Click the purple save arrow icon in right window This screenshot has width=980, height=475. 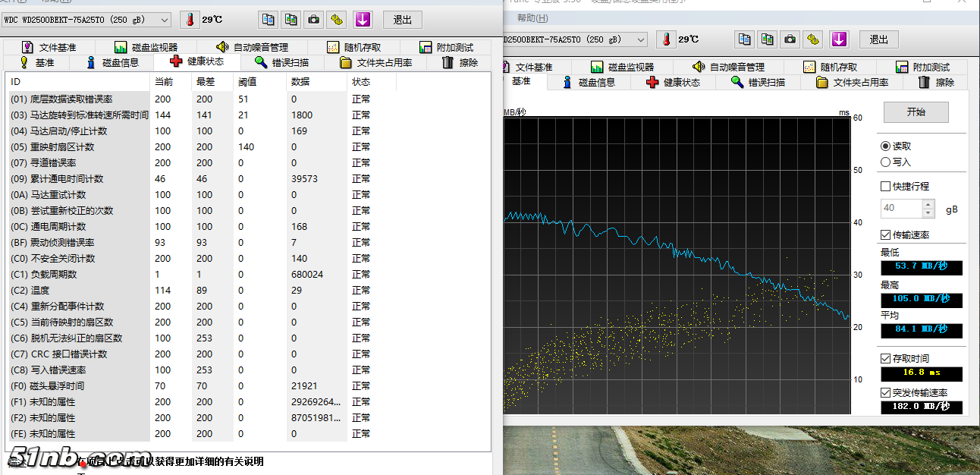point(838,39)
